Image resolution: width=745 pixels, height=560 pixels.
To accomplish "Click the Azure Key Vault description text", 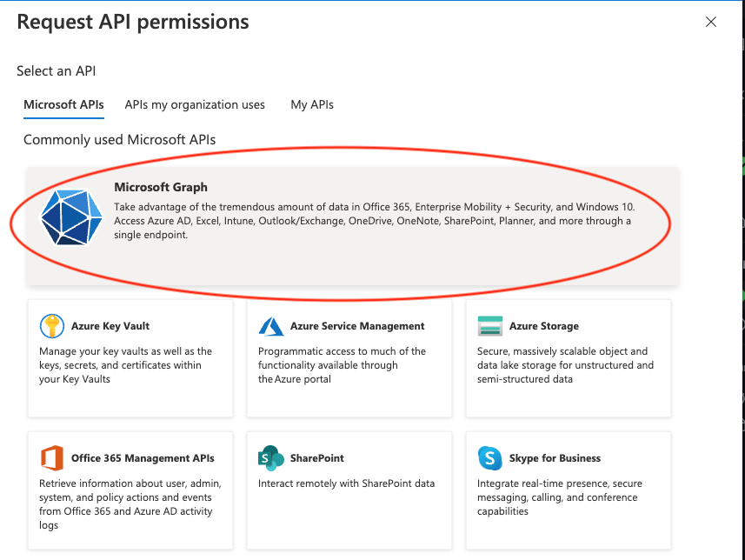I will tap(126, 365).
